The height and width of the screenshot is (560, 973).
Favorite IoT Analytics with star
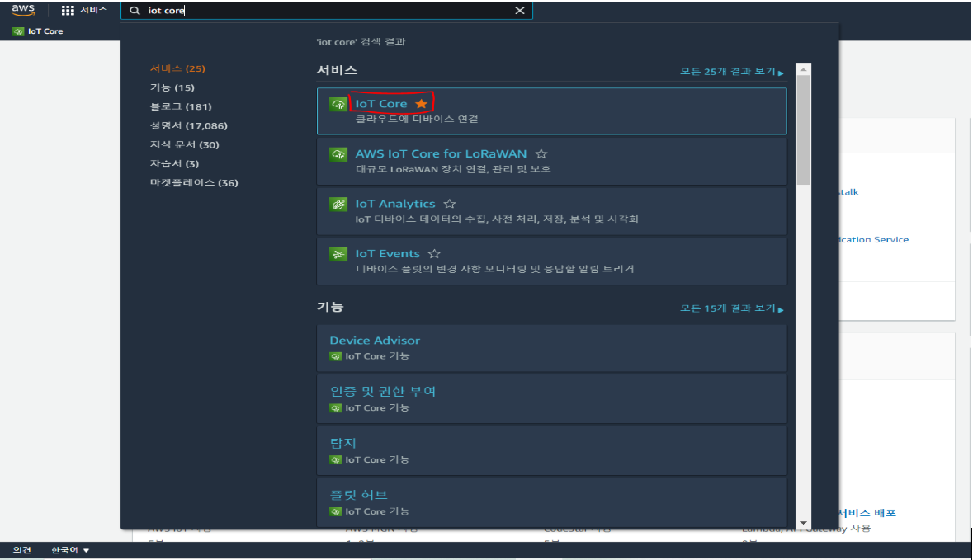click(x=450, y=204)
